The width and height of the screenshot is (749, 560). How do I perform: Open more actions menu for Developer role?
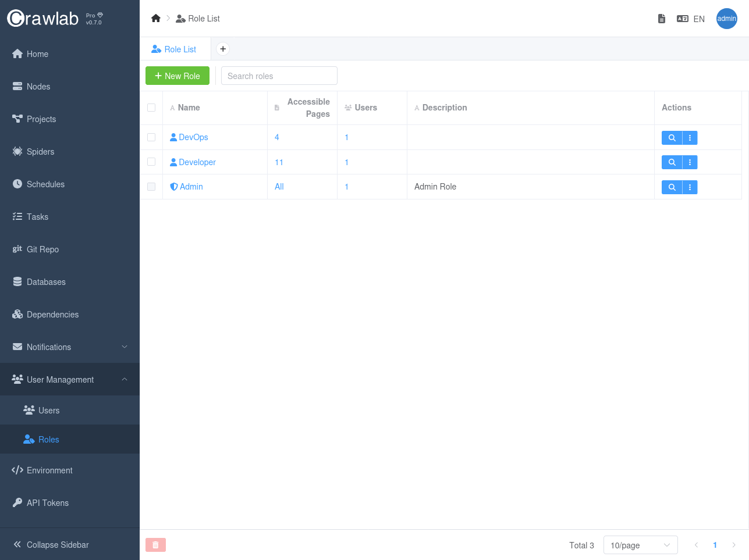click(x=690, y=163)
